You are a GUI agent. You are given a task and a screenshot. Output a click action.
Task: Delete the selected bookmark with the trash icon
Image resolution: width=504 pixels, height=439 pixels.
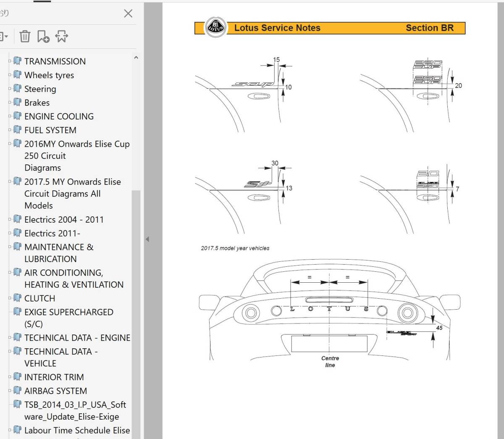(25, 37)
